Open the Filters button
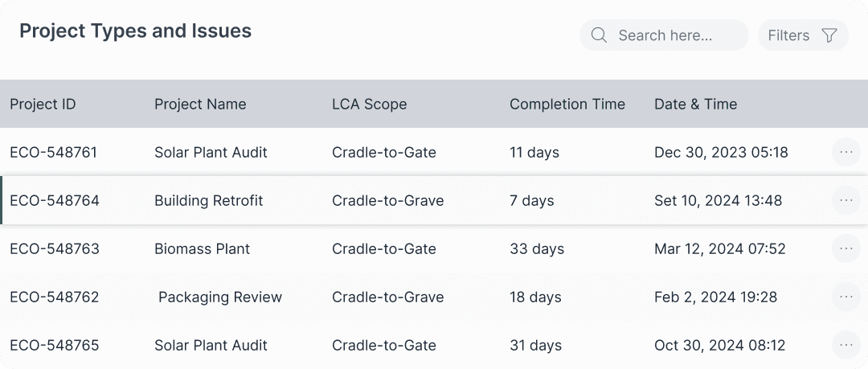 coord(803,35)
